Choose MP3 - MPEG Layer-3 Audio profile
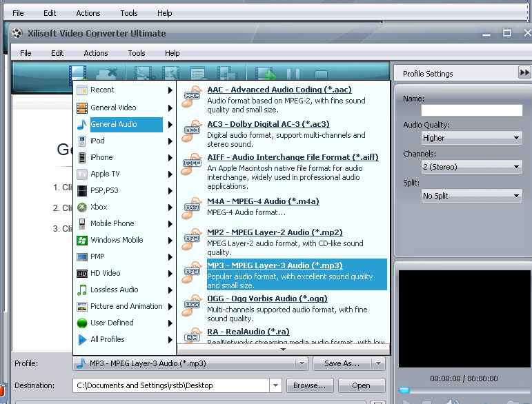 coord(297,274)
